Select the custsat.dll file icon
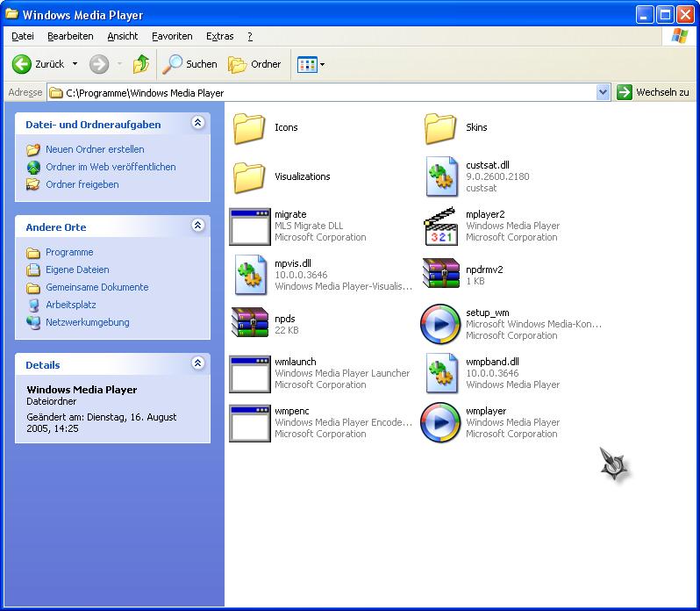700x611 pixels. click(x=440, y=176)
